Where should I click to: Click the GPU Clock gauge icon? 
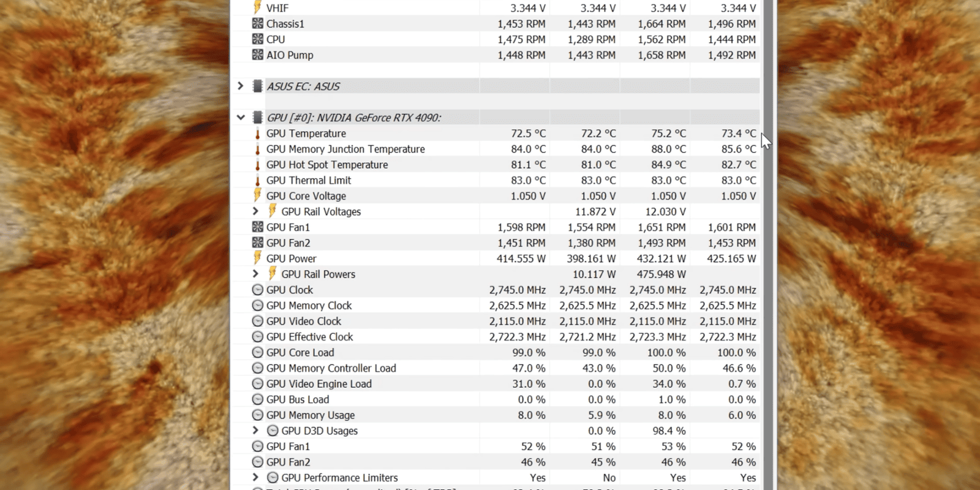[258, 290]
